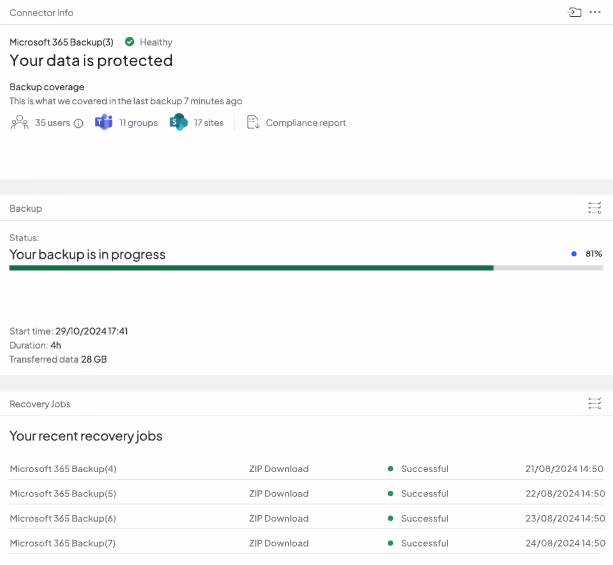Click the 81% progress value
Image resolution: width=613 pixels, height=565 pixels.
[x=593, y=254]
